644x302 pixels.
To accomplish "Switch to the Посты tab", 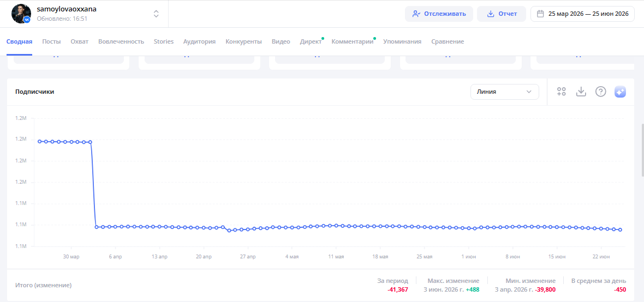I will (51, 41).
